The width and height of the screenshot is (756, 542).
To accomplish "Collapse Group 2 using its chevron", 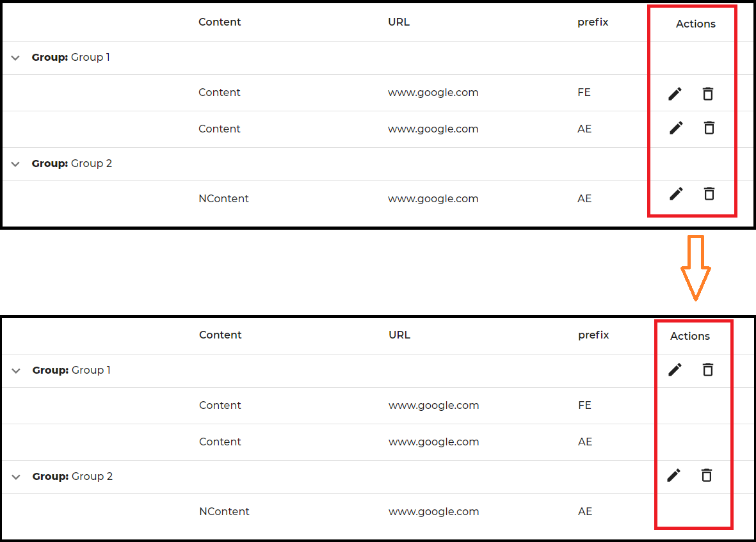I will coord(15,164).
